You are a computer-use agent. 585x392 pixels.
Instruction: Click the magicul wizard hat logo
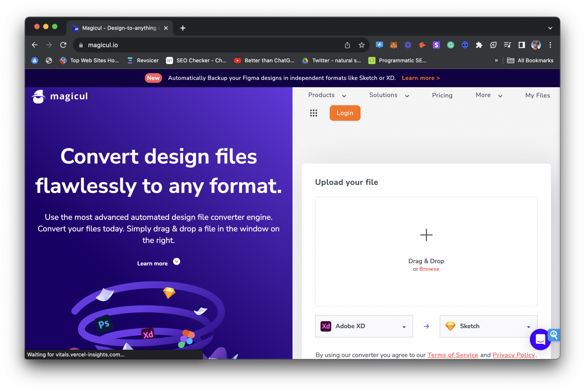point(39,96)
